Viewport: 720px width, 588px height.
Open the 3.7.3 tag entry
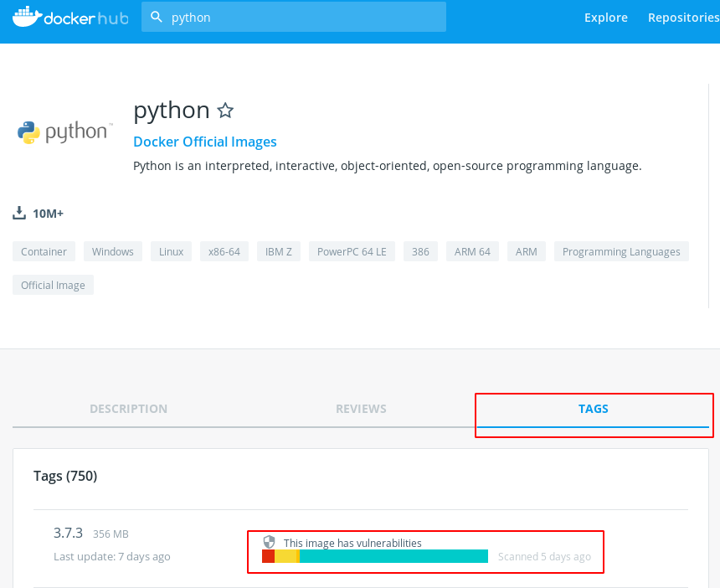[68, 533]
